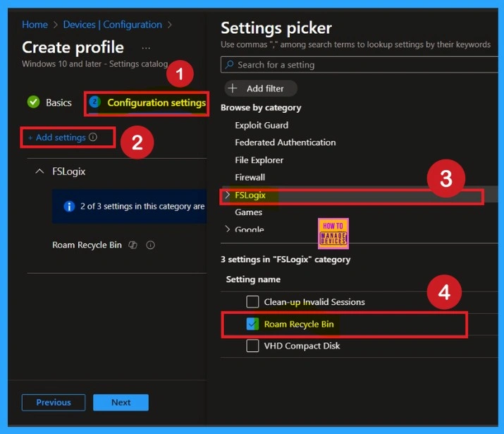The image size is (504, 434).
Task: Go to the Basics step tab
Action: [59, 102]
